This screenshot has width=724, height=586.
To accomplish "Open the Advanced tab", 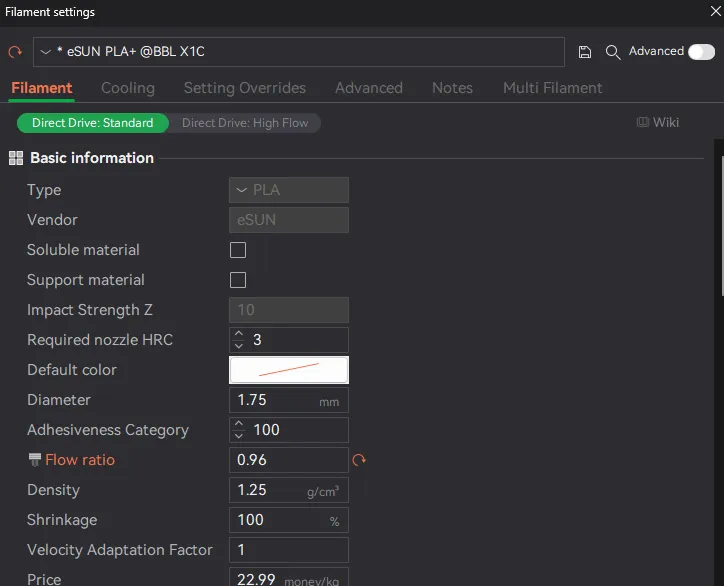I will [x=369, y=88].
